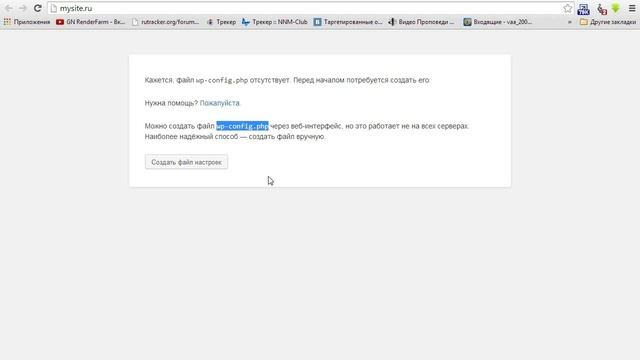The width and height of the screenshot is (640, 360).
Task: Click the red-badge extension icon
Action: [602, 9]
